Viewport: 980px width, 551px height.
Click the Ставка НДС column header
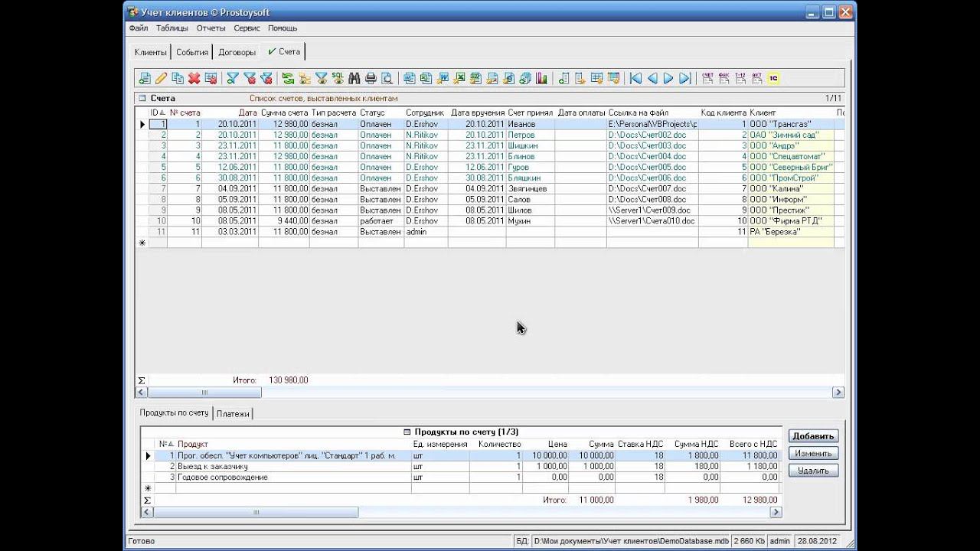tap(639, 444)
